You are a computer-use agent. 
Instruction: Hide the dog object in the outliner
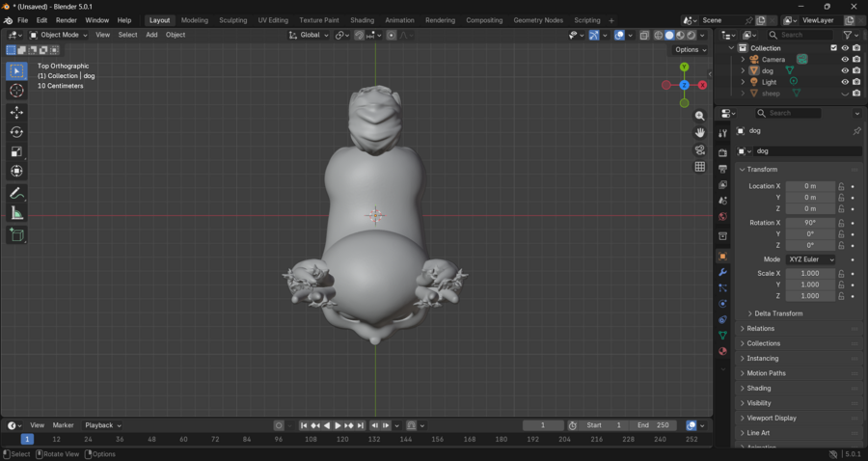[845, 70]
